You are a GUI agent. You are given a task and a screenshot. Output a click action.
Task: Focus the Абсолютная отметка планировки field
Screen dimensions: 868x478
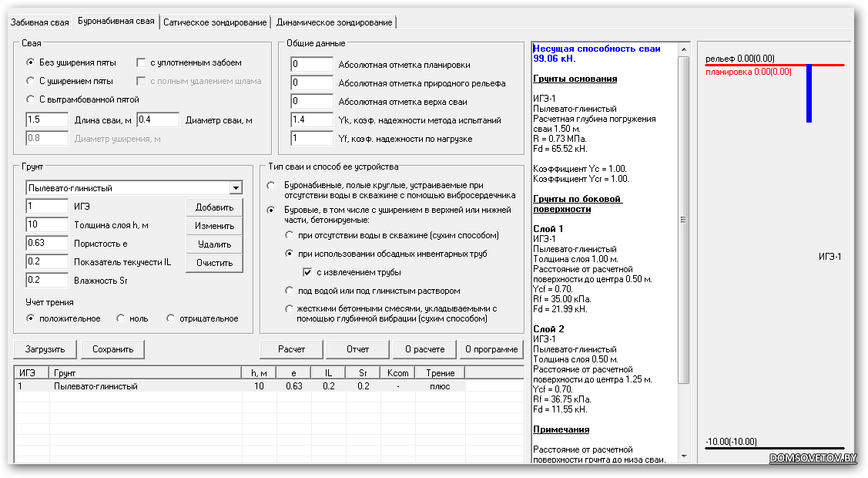click(312, 64)
